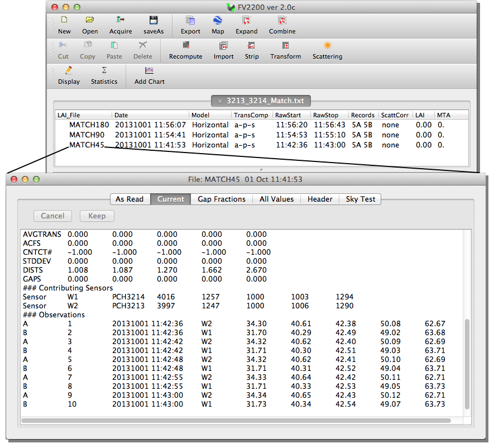Select the As Read tab
Viewport: 494px width, 448px height.
click(x=130, y=199)
